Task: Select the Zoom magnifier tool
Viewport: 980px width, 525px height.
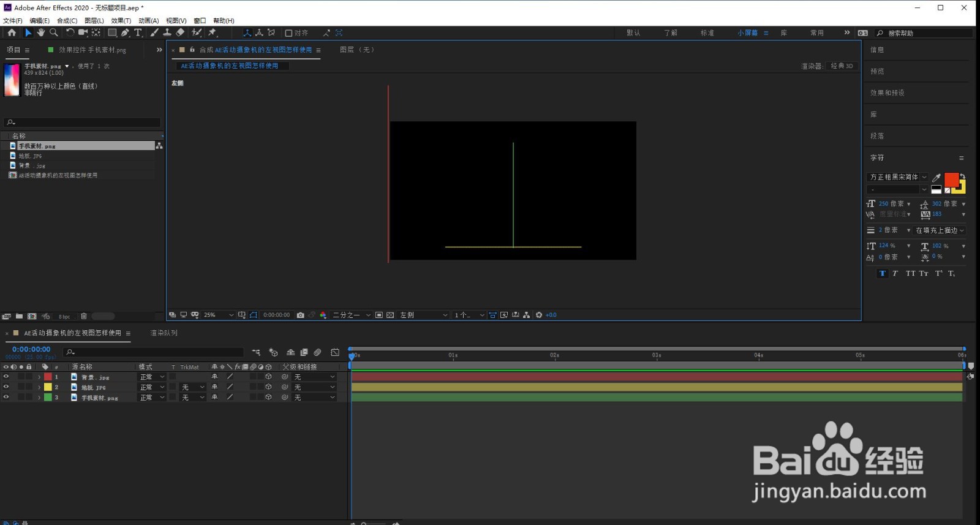Action: coord(54,32)
